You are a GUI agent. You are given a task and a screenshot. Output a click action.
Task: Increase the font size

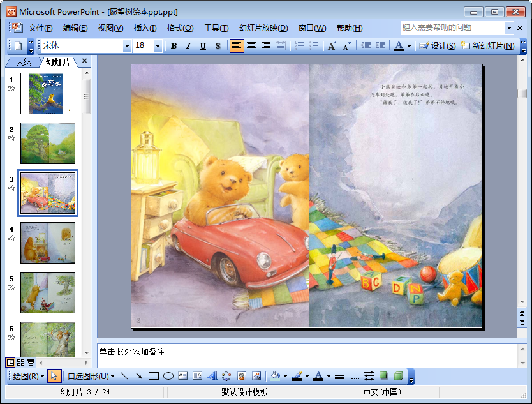(x=332, y=45)
